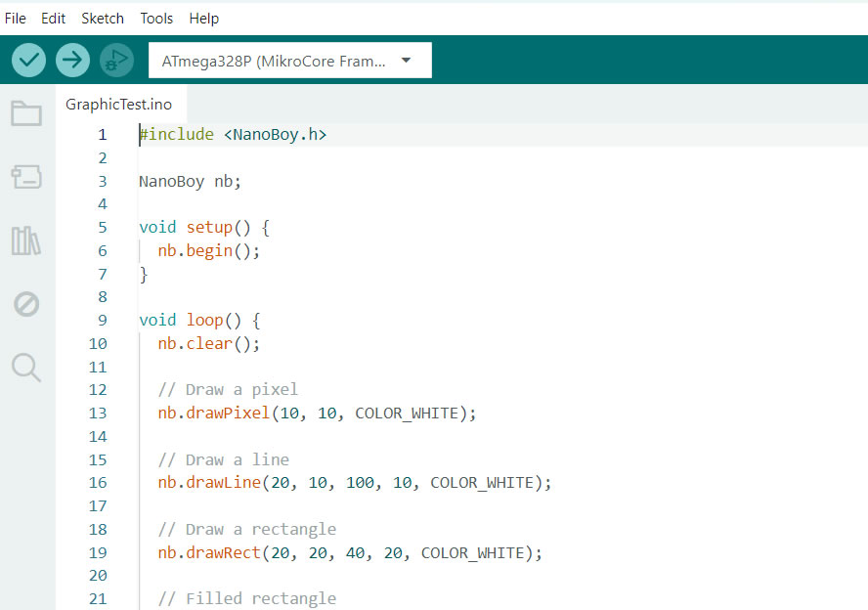Open the Help menu
The image size is (868, 610).
click(204, 18)
